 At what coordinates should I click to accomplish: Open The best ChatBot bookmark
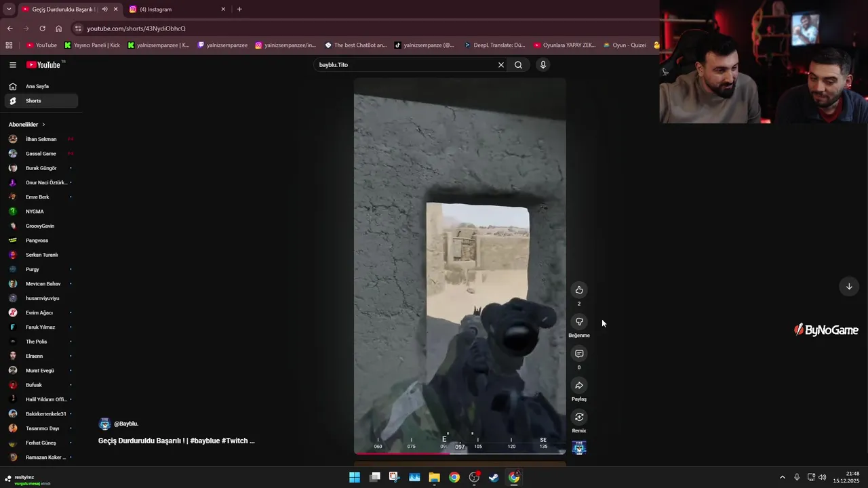coord(356,45)
